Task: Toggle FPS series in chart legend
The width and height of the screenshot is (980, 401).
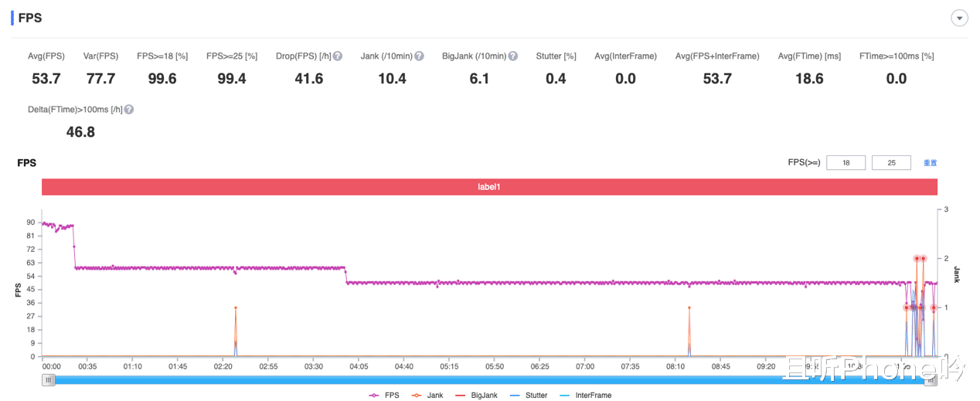Action: [x=385, y=395]
